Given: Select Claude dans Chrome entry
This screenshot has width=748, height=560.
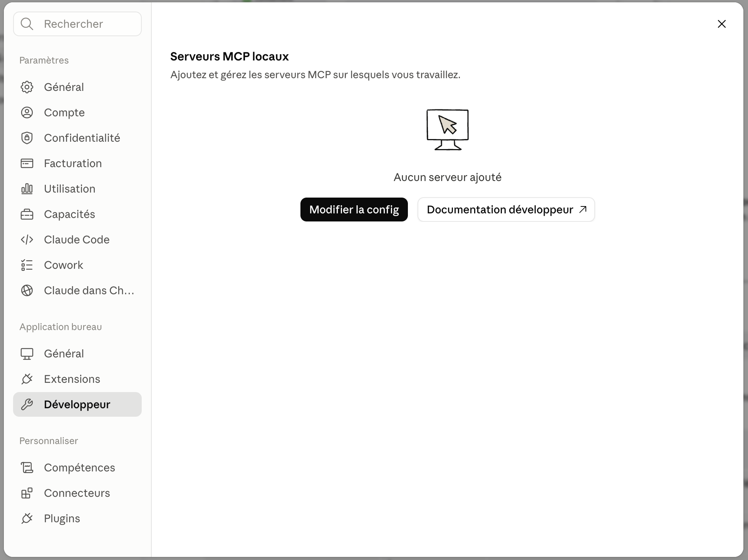Looking at the screenshot, I should (77, 290).
